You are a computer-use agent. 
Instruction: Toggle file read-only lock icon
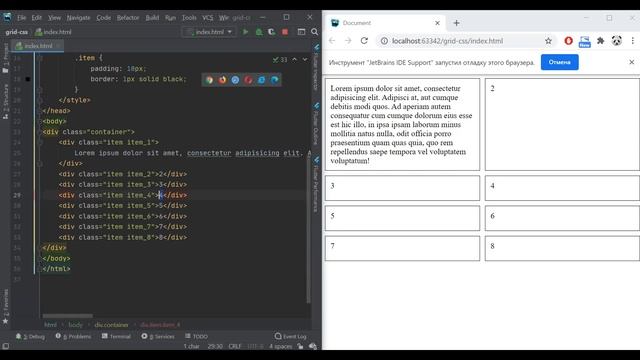tap(300, 346)
